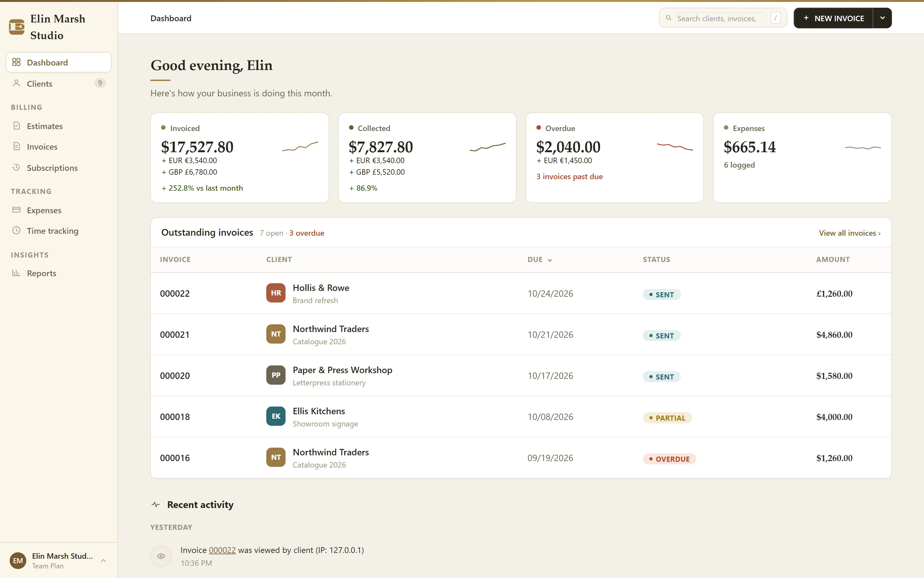This screenshot has height=578, width=924.
Task: Open Subscriptions in the sidebar
Action: point(59,167)
